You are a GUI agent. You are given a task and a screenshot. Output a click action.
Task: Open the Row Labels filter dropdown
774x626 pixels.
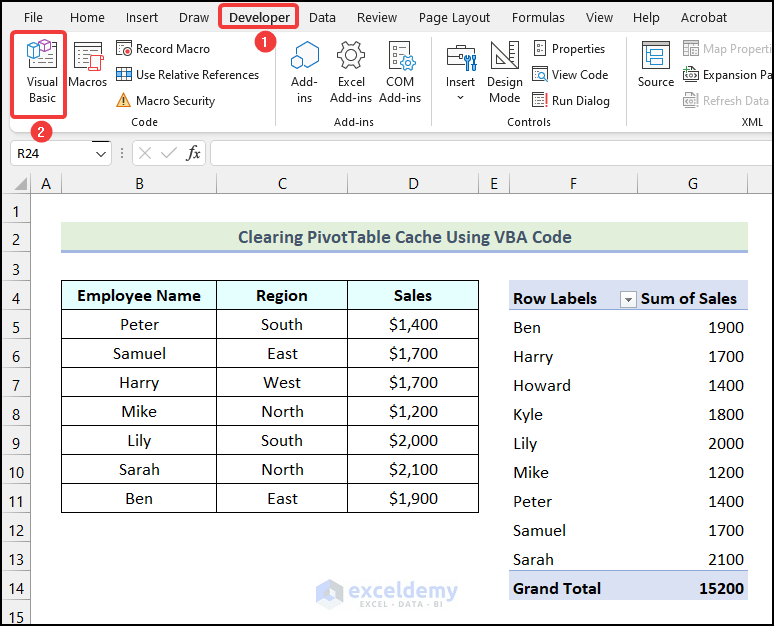(x=628, y=299)
